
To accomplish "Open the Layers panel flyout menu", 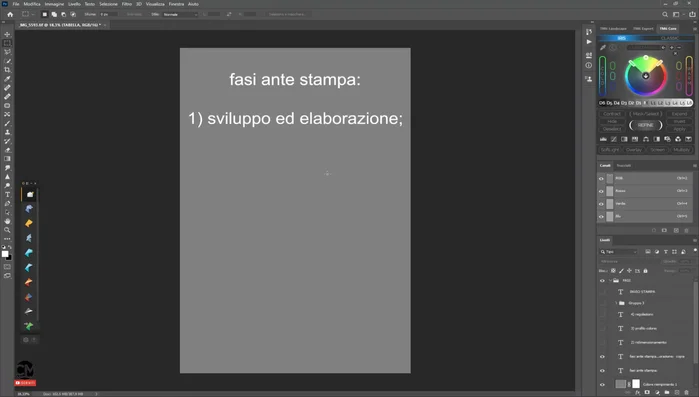I will (x=695, y=240).
